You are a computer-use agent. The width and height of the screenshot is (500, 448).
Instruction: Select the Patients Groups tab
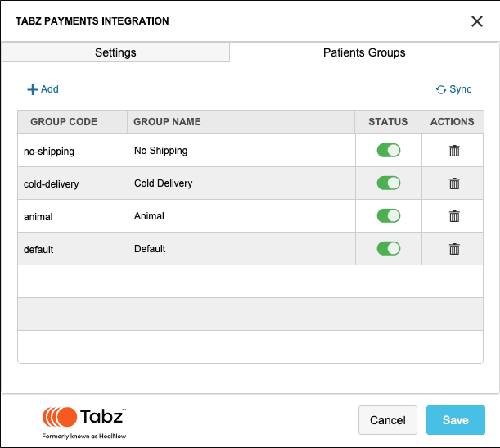[364, 52]
